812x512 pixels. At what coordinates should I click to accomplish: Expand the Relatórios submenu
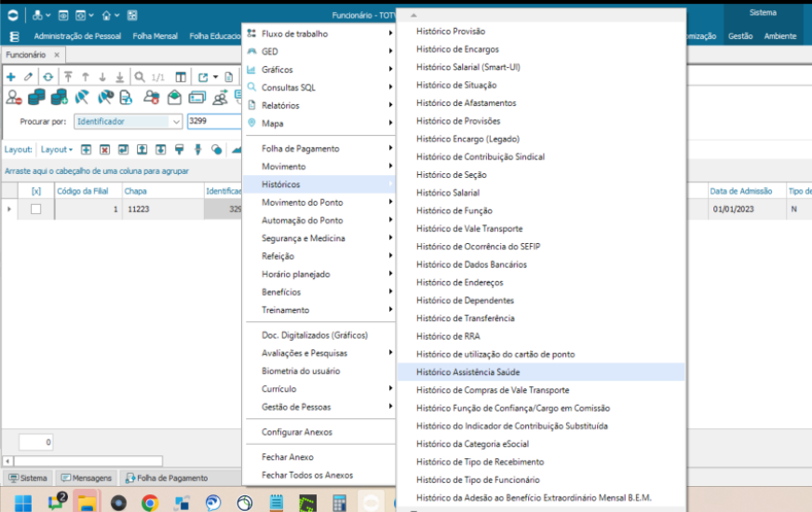(319, 105)
